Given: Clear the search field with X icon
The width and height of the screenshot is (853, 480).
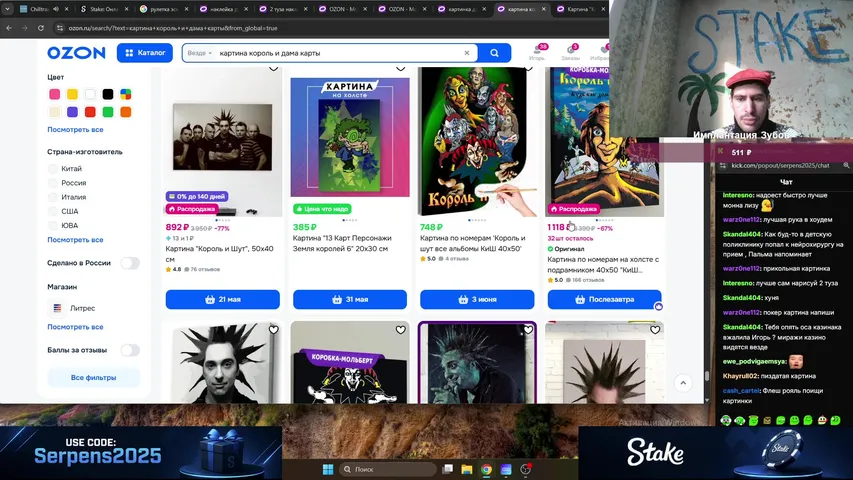Looking at the screenshot, I should pos(467,53).
